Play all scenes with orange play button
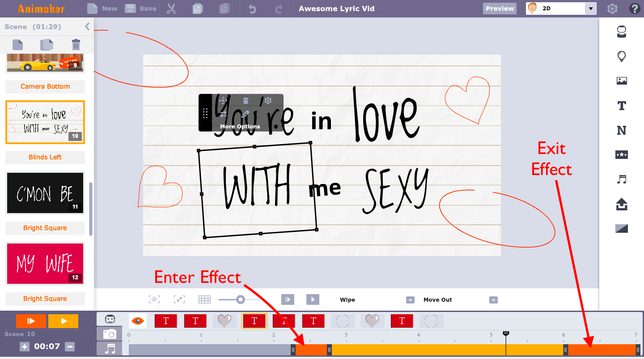Viewport: 644px width, 359px height. (x=31, y=321)
